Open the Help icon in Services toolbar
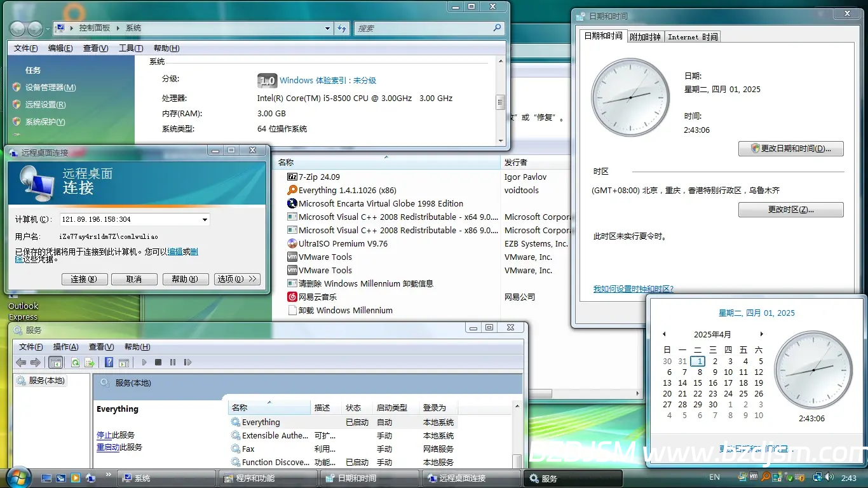868x488 pixels. click(109, 362)
